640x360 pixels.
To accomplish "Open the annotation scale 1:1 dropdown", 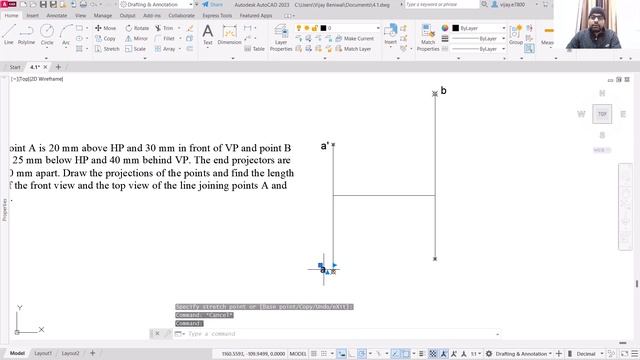I will (476, 353).
